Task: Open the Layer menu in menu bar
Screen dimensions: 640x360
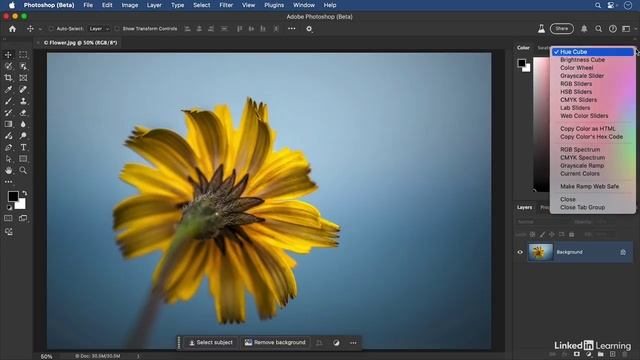Action: 154,5
